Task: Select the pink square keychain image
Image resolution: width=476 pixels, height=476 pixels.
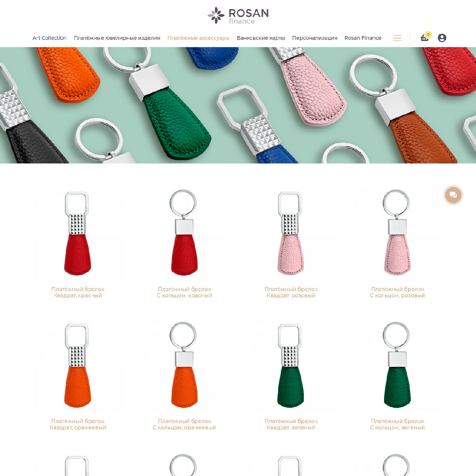Action: click(291, 233)
